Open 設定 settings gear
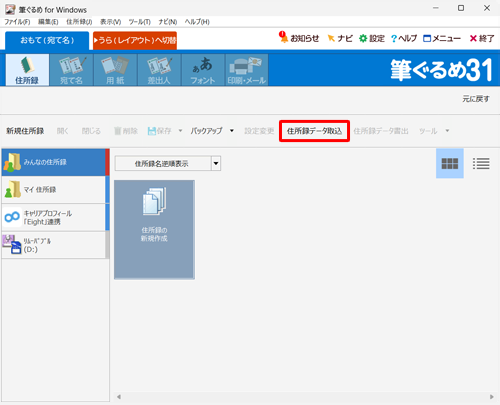Image resolution: width=500 pixels, height=405 pixels. click(x=372, y=38)
